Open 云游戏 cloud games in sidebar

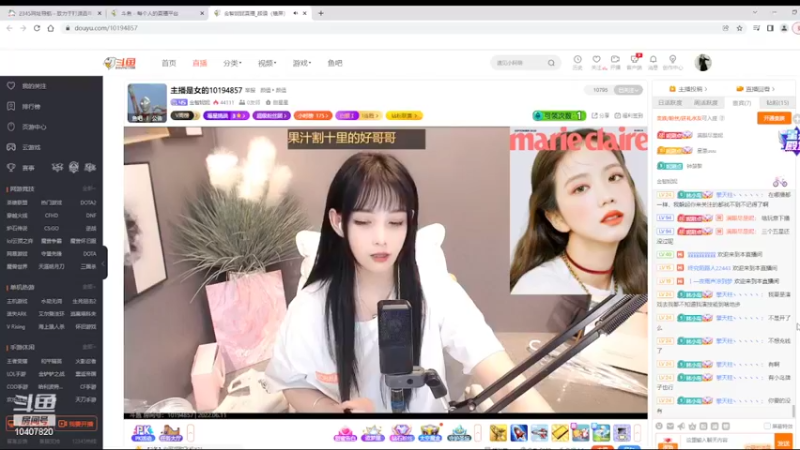coord(31,147)
